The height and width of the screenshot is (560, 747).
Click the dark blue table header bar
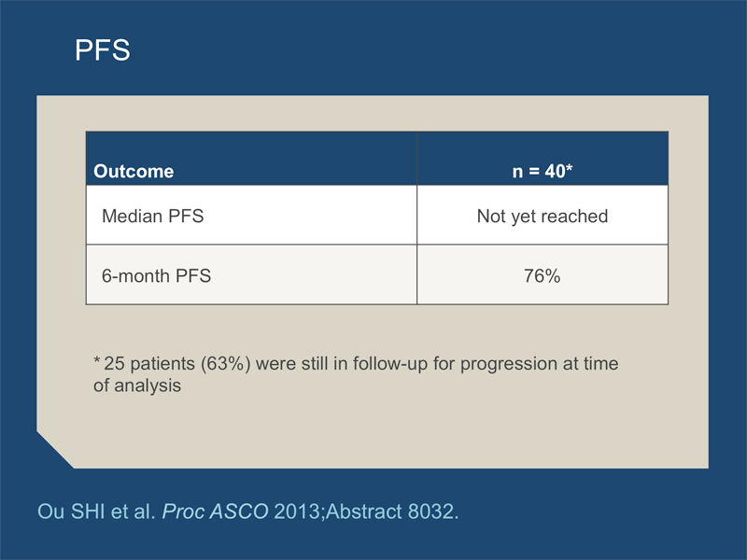coord(377,158)
